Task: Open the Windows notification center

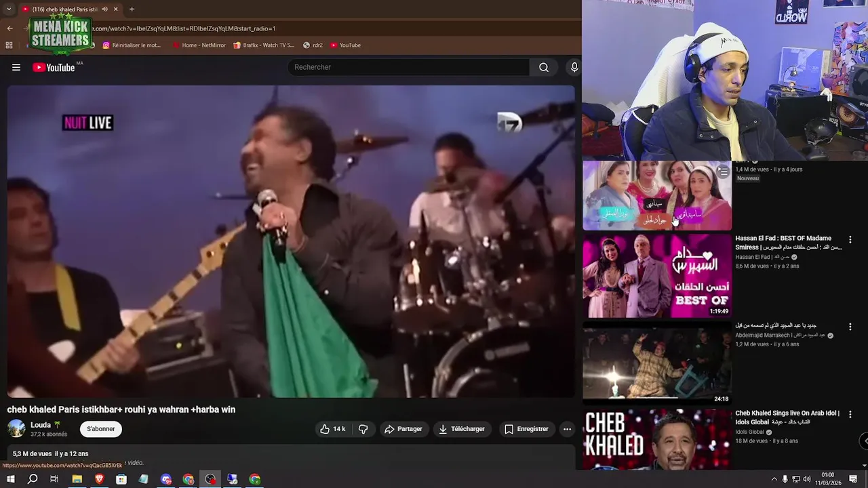Action: pyautogui.click(x=854, y=479)
